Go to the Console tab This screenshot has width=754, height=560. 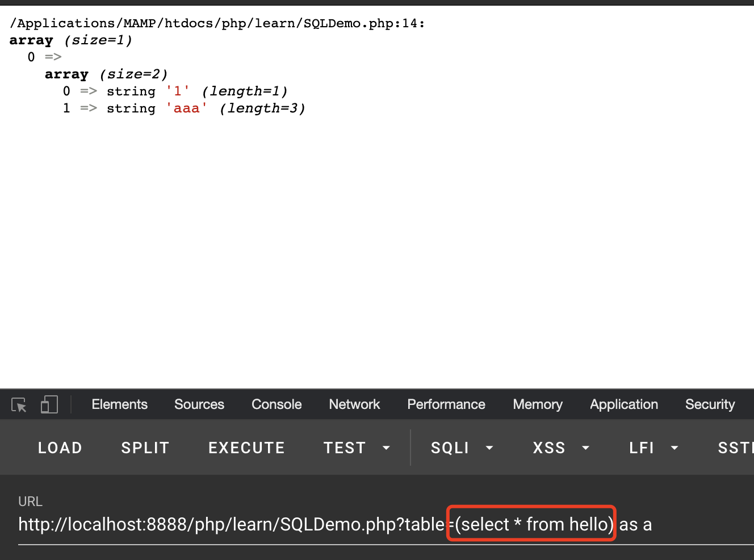coord(277,404)
